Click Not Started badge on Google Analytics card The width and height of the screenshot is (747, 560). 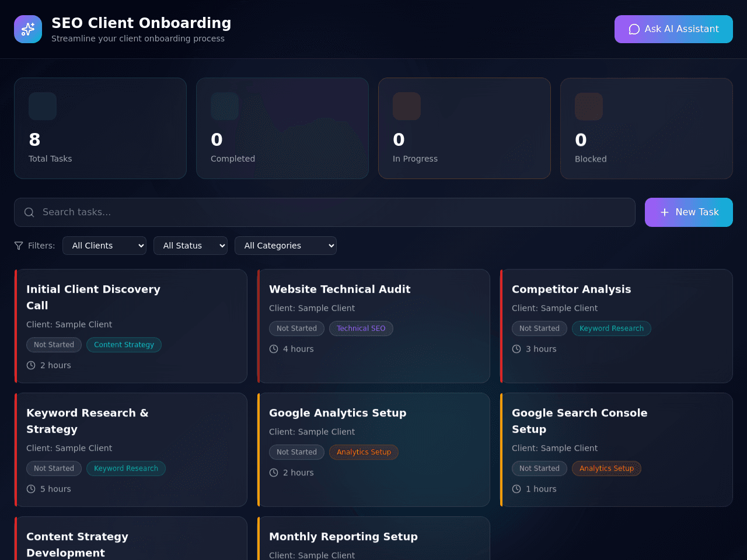click(x=296, y=452)
